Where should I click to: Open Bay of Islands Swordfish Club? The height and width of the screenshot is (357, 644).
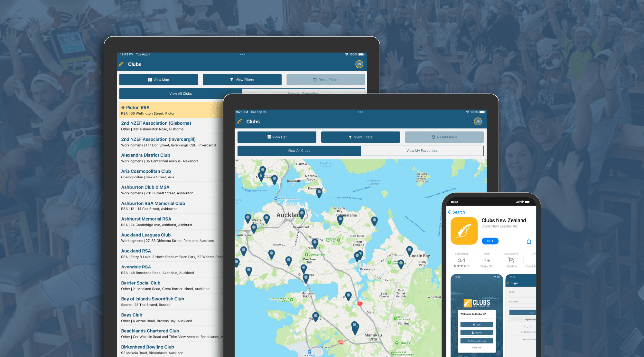(x=171, y=302)
